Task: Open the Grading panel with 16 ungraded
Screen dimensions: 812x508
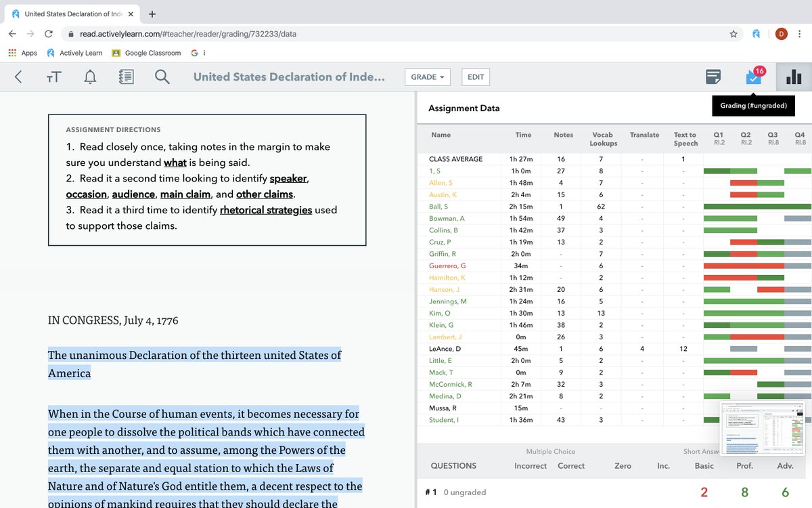Action: point(753,77)
